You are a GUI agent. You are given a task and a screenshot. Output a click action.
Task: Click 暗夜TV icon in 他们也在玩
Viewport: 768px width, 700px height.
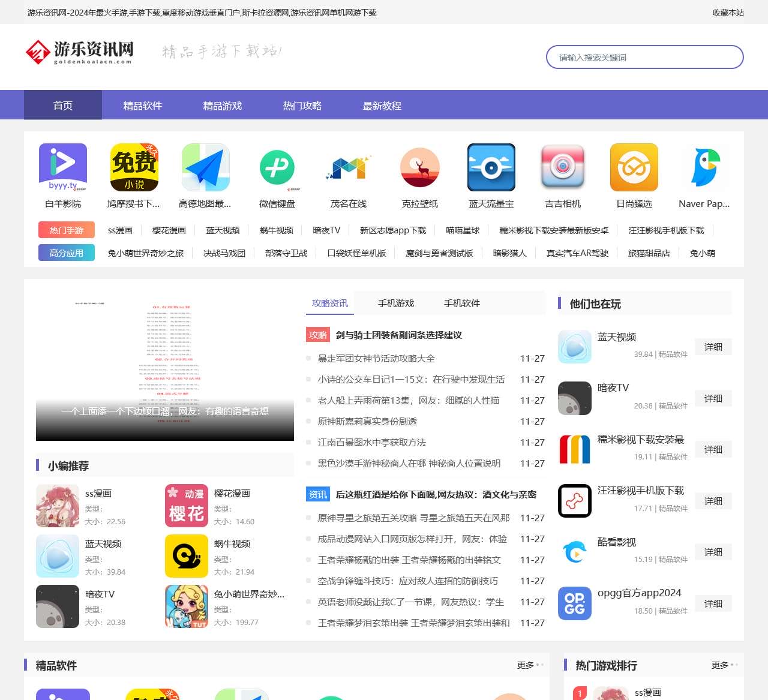point(575,398)
